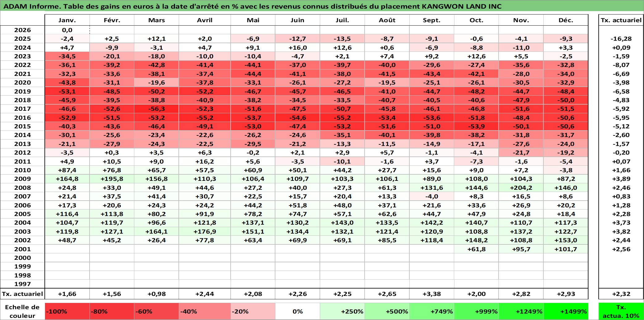The width and height of the screenshot is (644, 320).
Task: Select the 2001 row label
Action: pyautogui.click(x=22, y=249)
